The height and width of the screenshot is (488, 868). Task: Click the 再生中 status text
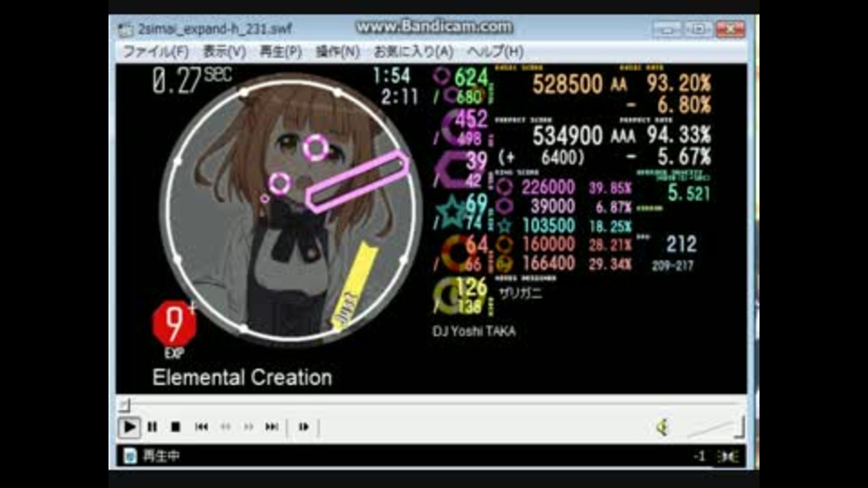coord(161,455)
